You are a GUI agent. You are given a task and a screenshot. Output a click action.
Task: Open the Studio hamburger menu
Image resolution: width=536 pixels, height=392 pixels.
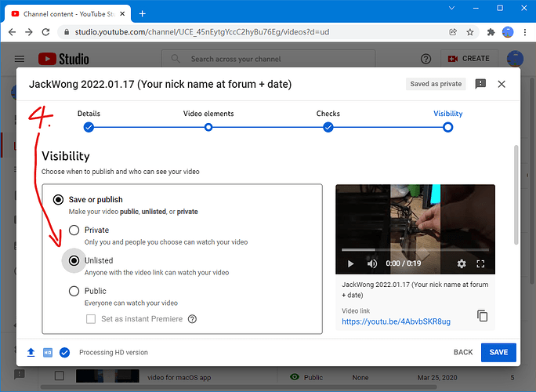coord(20,59)
